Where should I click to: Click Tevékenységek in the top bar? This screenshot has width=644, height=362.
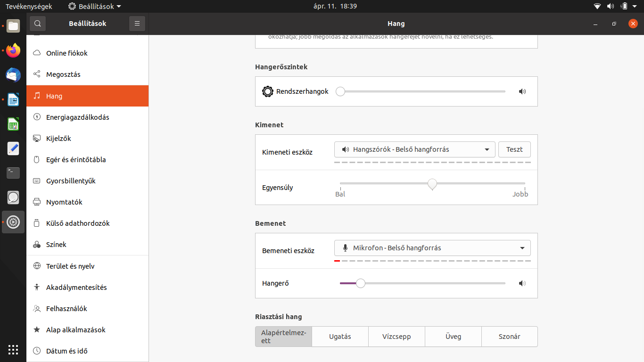pos(29,6)
